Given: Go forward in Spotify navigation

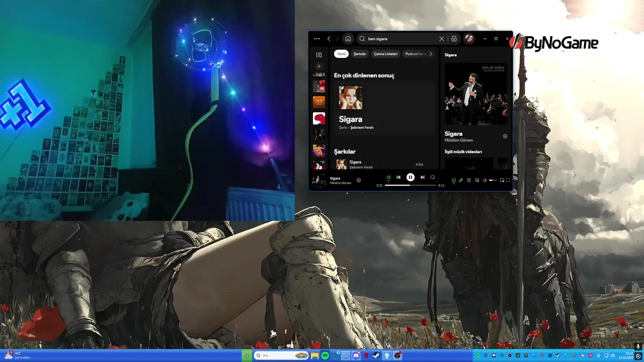Looking at the screenshot, I should [337, 39].
